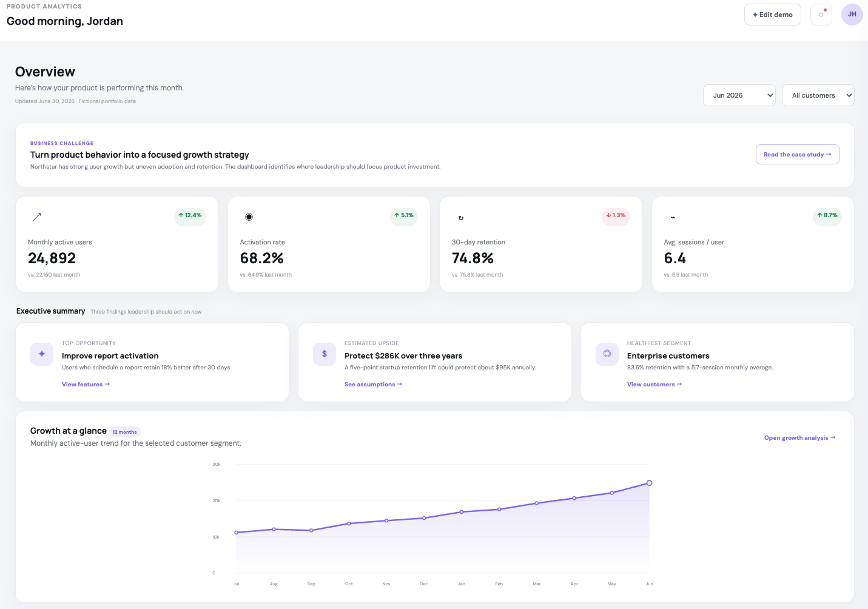The image size is (868, 609).
Task: Click the Improve report activation heading
Action: (110, 356)
